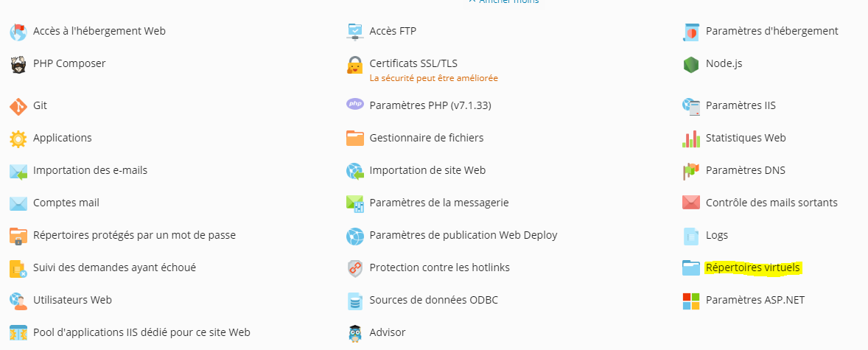Click the Paramètres ASP.NET windows icon
The width and height of the screenshot is (868, 350).
(x=691, y=301)
